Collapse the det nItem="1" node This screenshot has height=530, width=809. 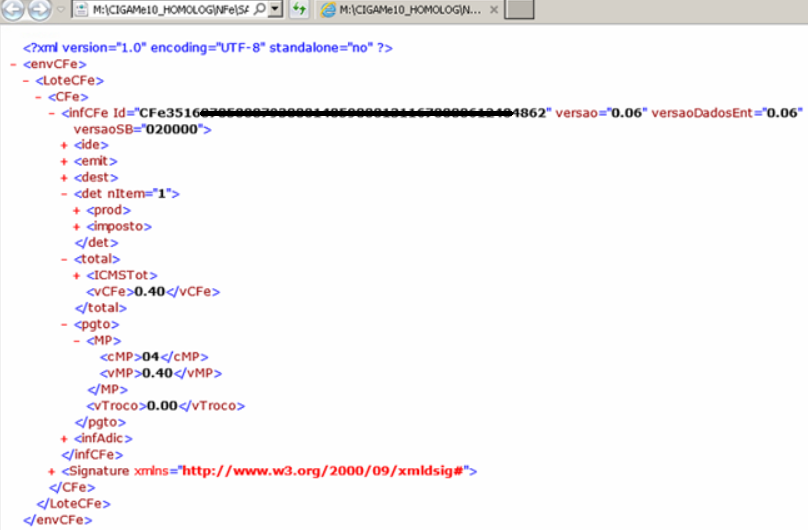click(64, 195)
